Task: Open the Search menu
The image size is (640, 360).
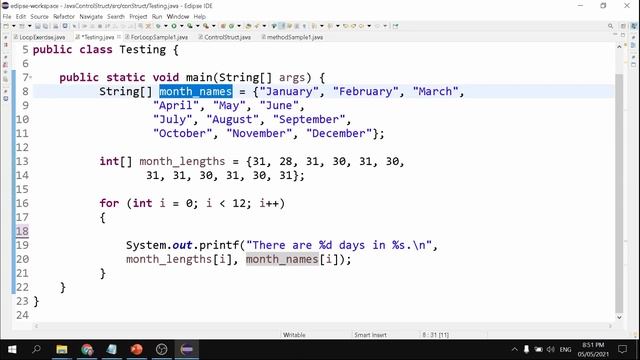Action: [116, 17]
